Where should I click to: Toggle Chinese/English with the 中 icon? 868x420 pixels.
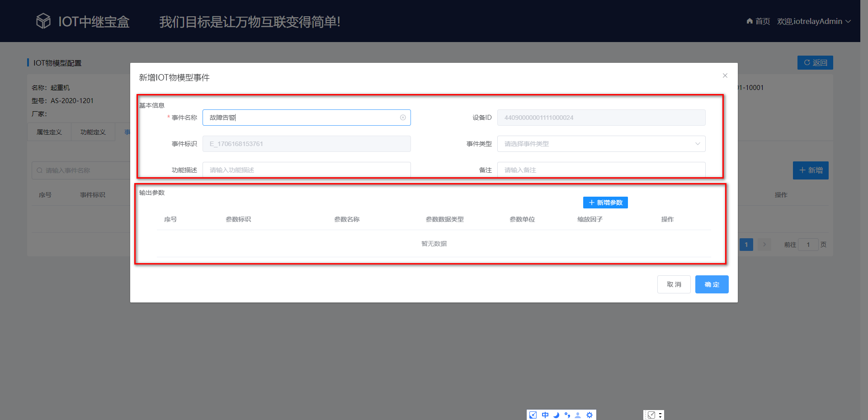(x=545, y=415)
